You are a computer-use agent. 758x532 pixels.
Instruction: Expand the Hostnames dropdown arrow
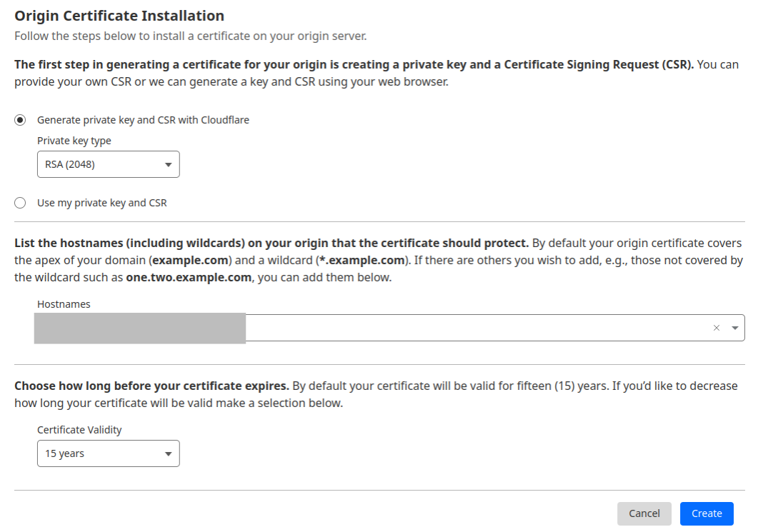point(735,328)
